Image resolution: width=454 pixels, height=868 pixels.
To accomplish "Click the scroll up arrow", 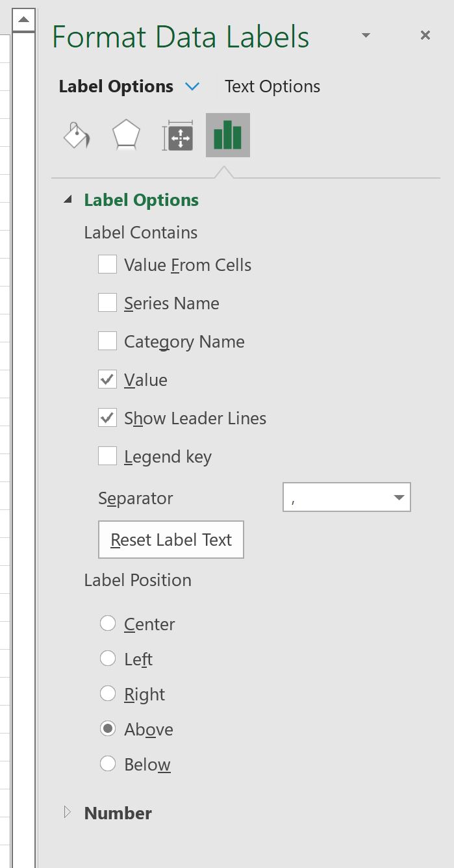I will click(x=23, y=20).
